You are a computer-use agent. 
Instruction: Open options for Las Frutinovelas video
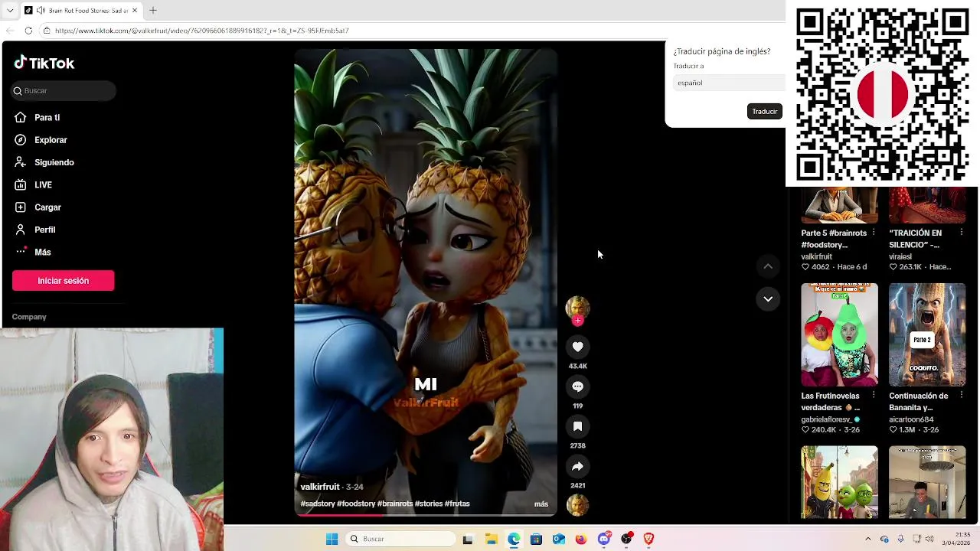pos(874,395)
